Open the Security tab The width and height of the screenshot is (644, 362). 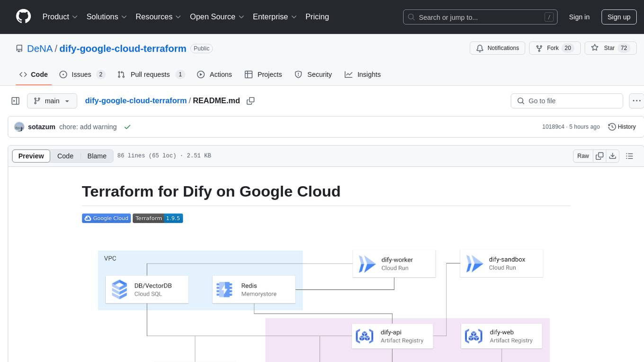click(313, 74)
